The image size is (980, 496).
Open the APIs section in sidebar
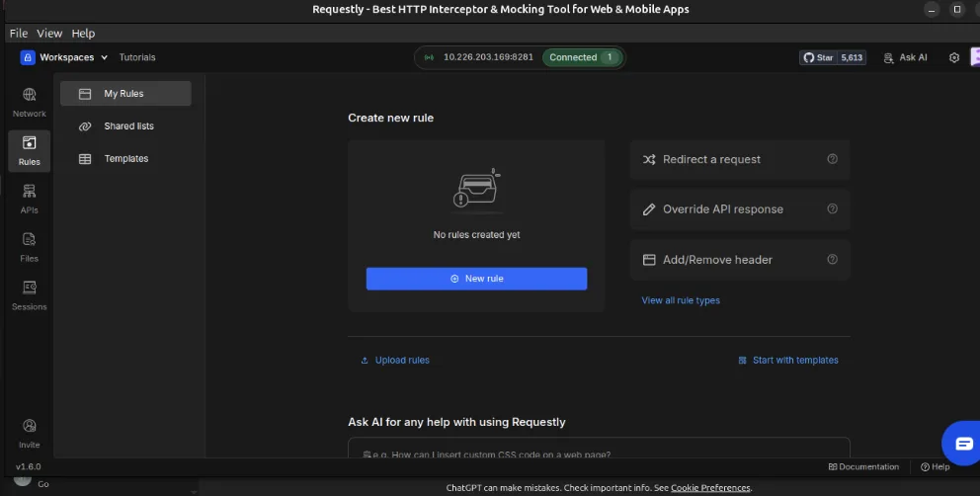(30, 199)
